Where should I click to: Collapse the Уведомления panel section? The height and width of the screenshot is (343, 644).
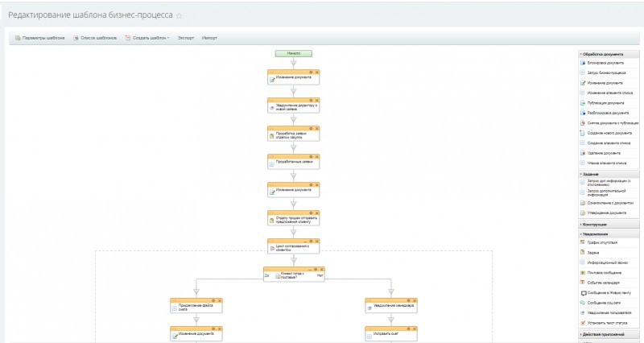tap(609, 234)
